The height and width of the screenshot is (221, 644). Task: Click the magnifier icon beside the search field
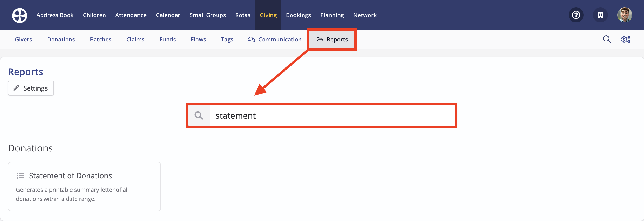pos(199,115)
